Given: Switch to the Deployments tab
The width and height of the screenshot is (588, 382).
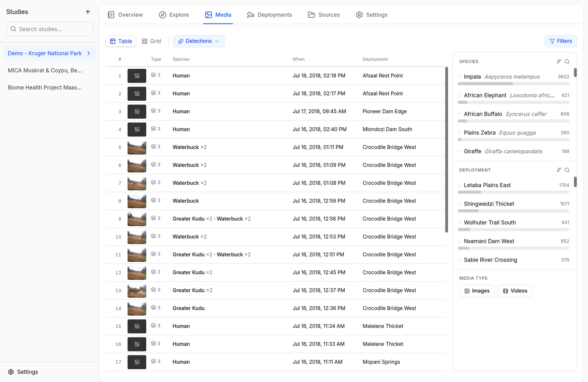Looking at the screenshot, I should click(x=269, y=15).
